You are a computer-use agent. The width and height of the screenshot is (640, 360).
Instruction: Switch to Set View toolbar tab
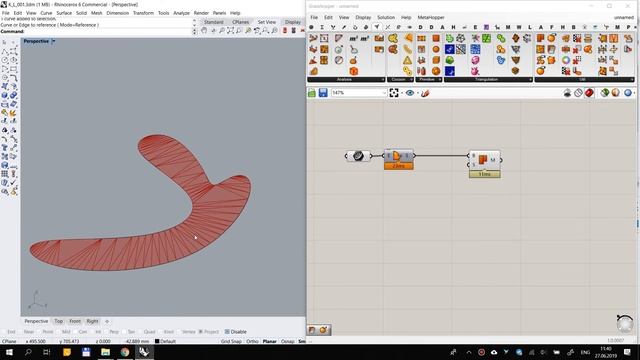[267, 22]
